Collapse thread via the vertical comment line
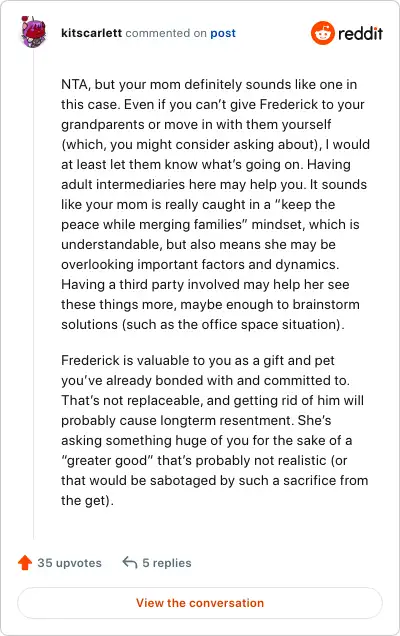This screenshot has width=400, height=636. (34, 294)
